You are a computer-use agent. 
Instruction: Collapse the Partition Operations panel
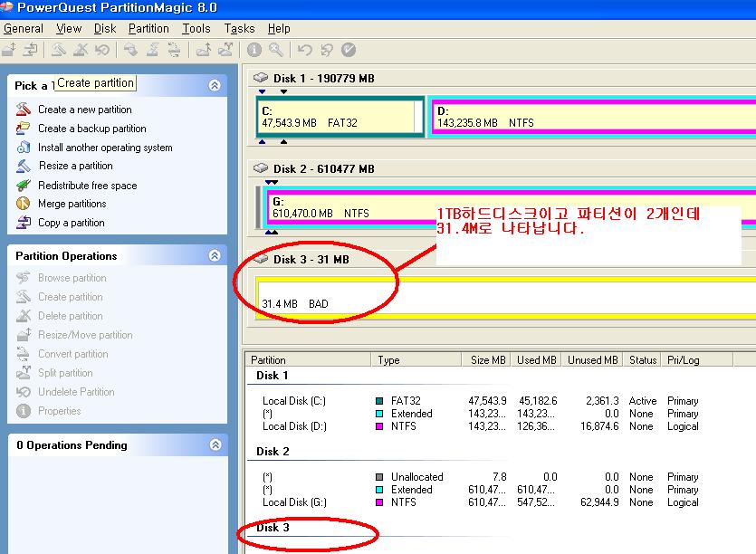215,255
